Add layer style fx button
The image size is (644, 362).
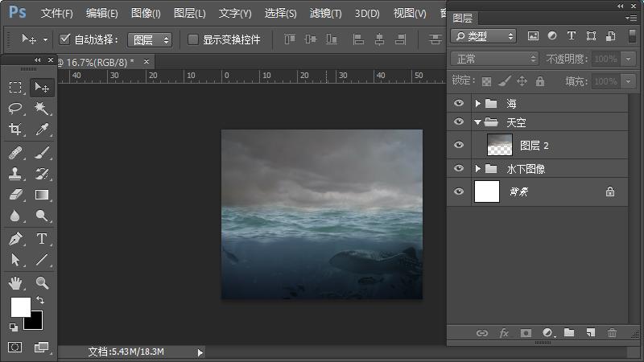(x=504, y=333)
